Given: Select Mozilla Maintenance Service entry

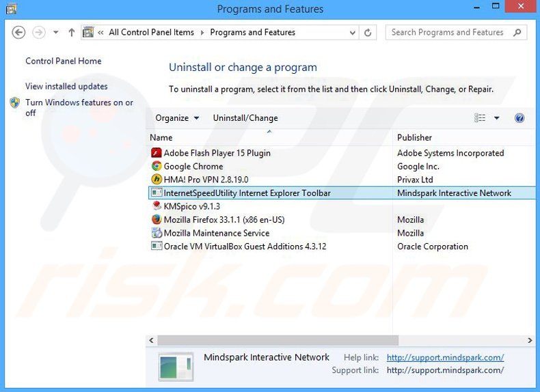Looking at the screenshot, I should click(x=216, y=233).
